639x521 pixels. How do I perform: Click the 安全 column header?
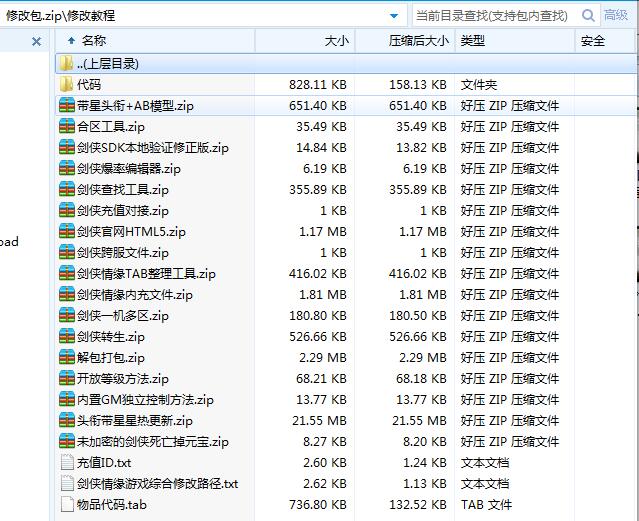coord(592,41)
